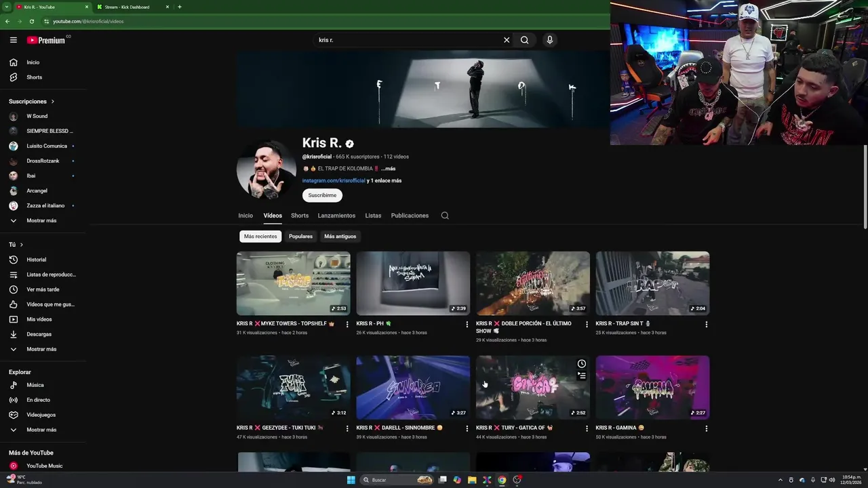
Task: Select Populares filter chip
Action: (x=300, y=237)
